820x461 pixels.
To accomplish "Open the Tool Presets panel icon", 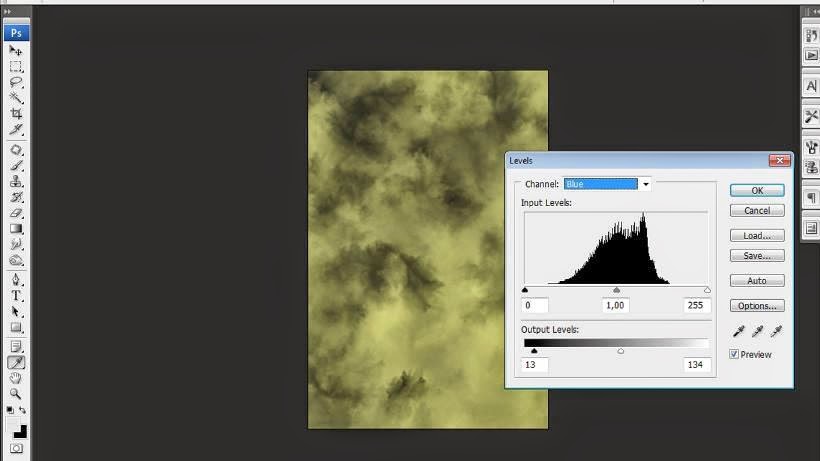I will point(811,117).
